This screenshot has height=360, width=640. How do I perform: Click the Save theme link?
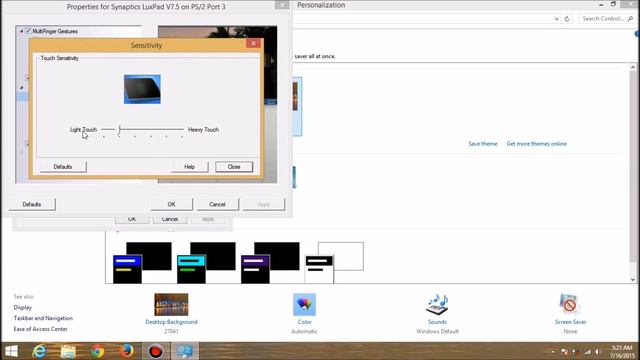483,144
